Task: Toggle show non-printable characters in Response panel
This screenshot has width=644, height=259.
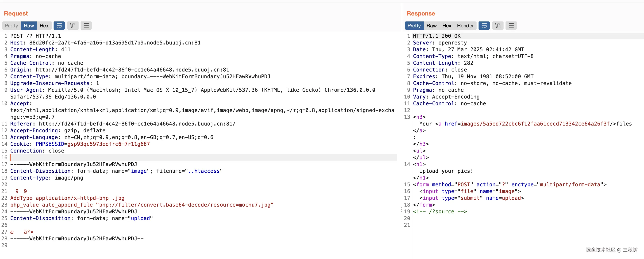Action: coord(498,26)
